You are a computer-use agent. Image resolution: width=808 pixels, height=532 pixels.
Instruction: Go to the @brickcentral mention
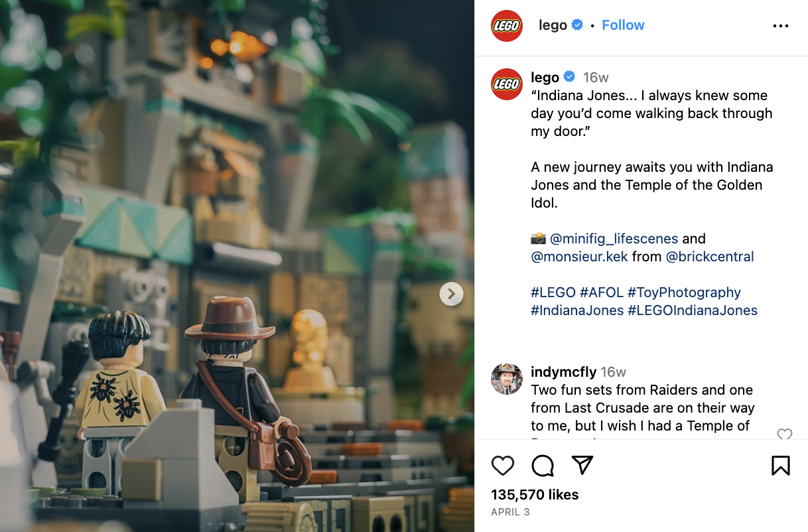710,256
